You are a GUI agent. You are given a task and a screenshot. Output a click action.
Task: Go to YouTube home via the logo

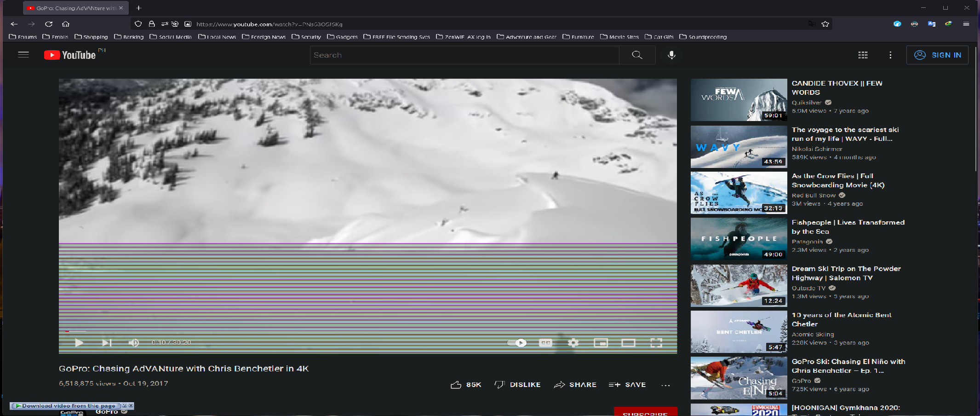click(x=70, y=55)
